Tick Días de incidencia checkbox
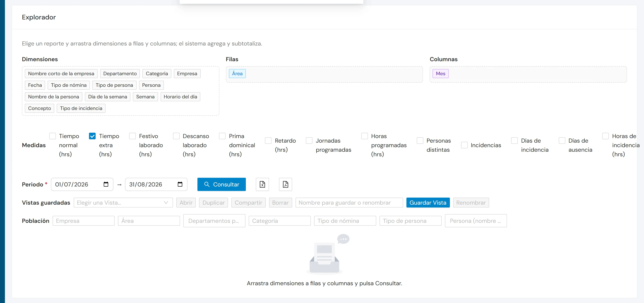The width and height of the screenshot is (644, 303). pyautogui.click(x=514, y=141)
